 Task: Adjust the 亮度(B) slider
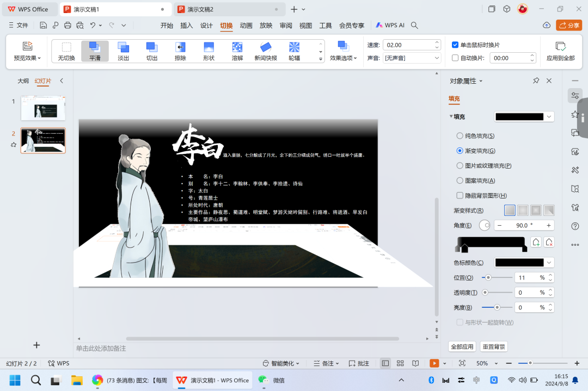[x=497, y=307]
